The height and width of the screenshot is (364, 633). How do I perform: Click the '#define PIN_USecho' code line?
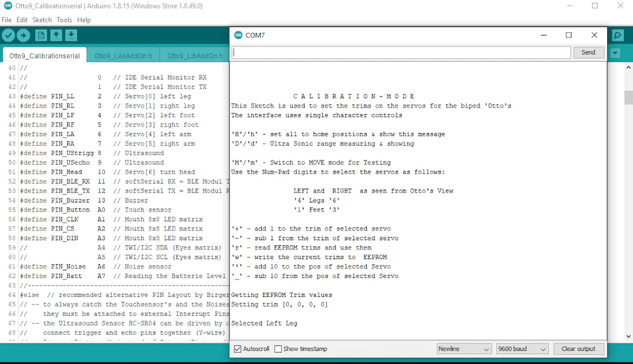click(92, 162)
